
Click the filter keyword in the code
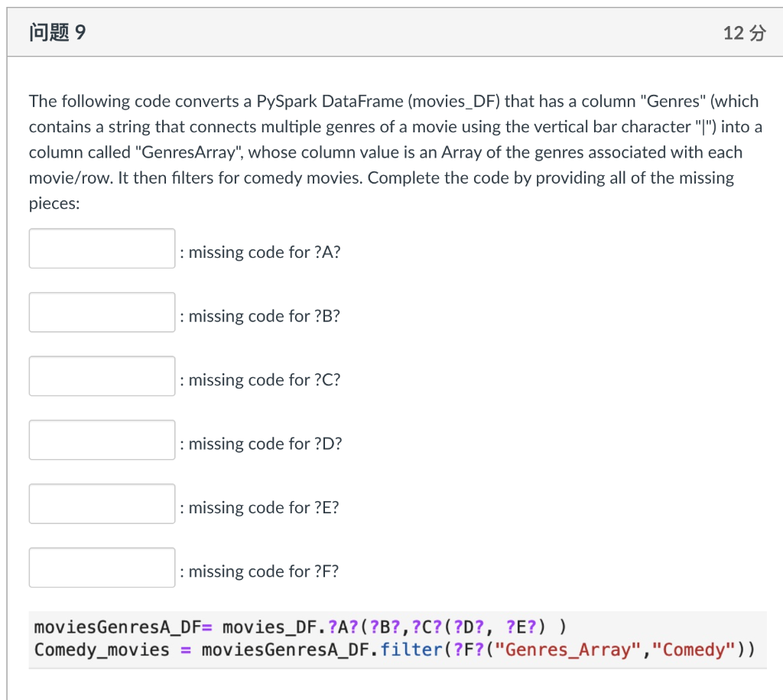[x=419, y=650]
